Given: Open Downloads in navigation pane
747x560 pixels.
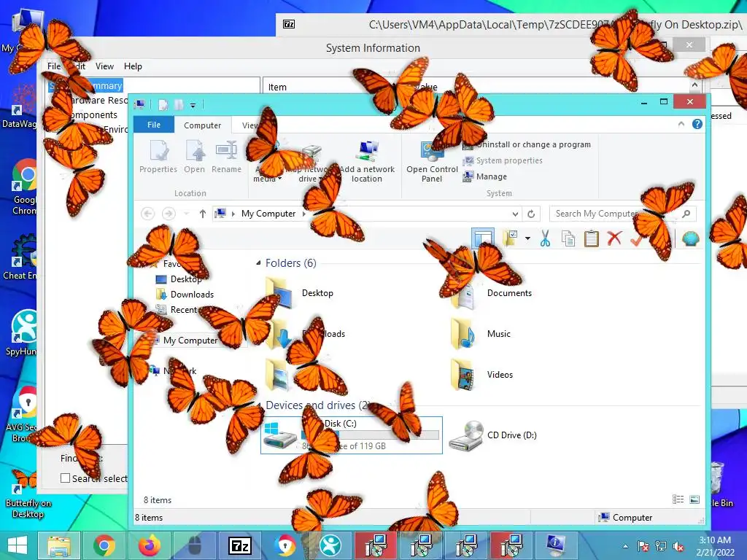Looking at the screenshot, I should 185,295.
